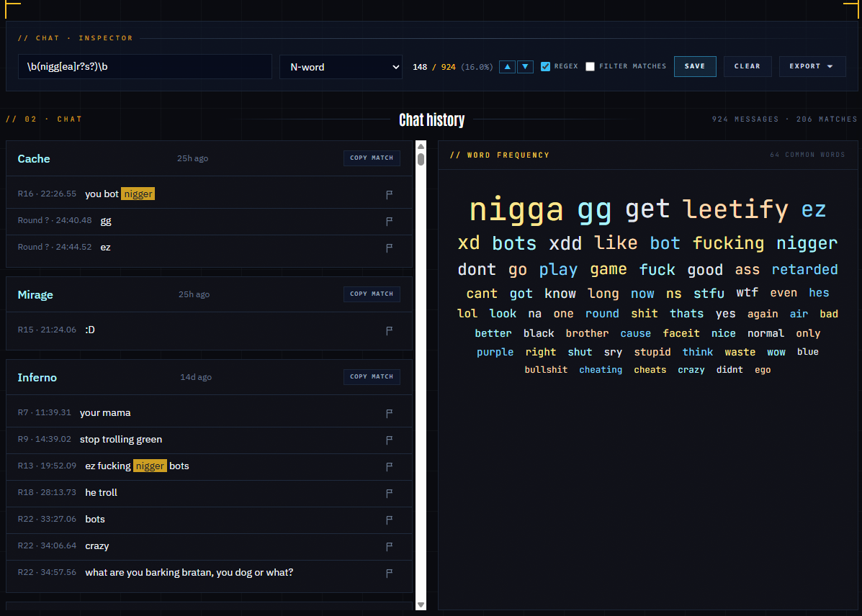Image resolution: width=862 pixels, height=616 pixels.
Task: Select 'xdd' in the word cloud
Action: [x=565, y=243]
